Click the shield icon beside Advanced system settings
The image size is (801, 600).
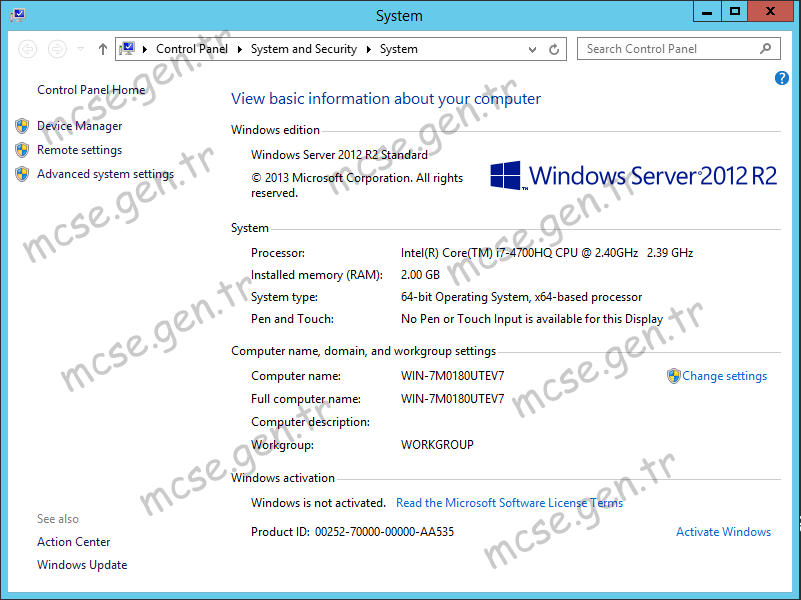pyautogui.click(x=22, y=174)
